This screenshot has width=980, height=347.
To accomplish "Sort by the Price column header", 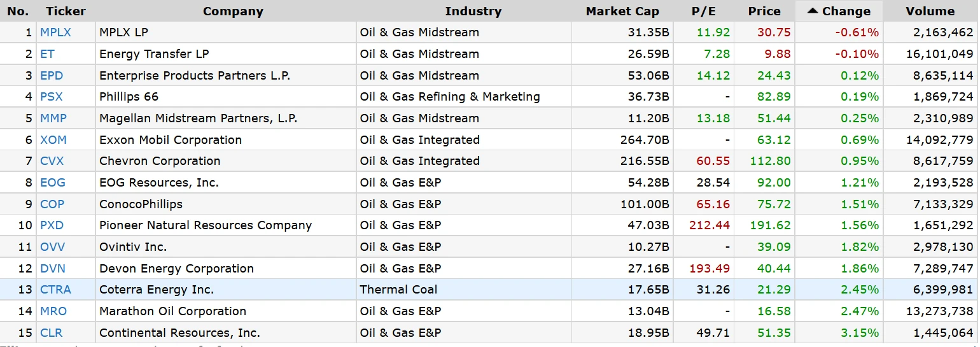I will [x=764, y=11].
